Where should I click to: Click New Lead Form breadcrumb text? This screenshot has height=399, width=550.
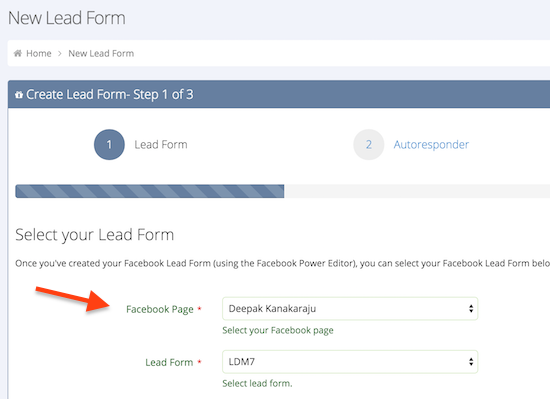point(101,53)
